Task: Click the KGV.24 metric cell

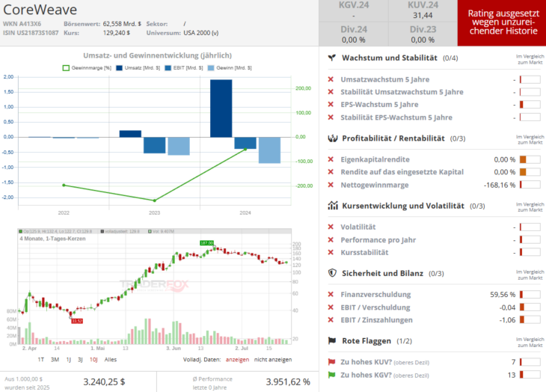Action: [354, 10]
